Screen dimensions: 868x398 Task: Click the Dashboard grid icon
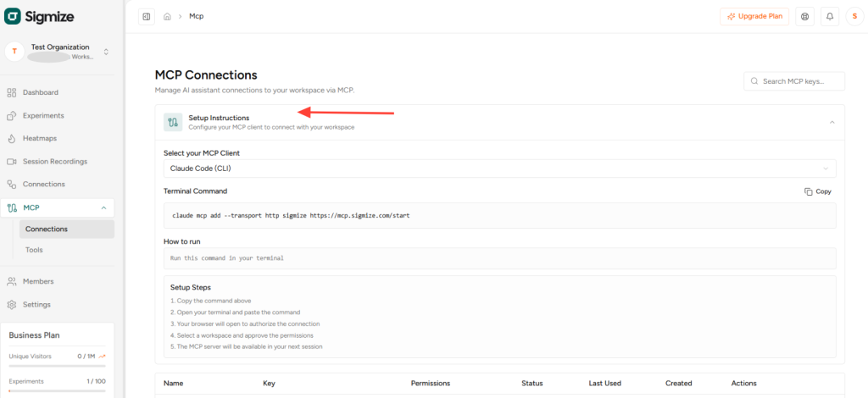12,92
